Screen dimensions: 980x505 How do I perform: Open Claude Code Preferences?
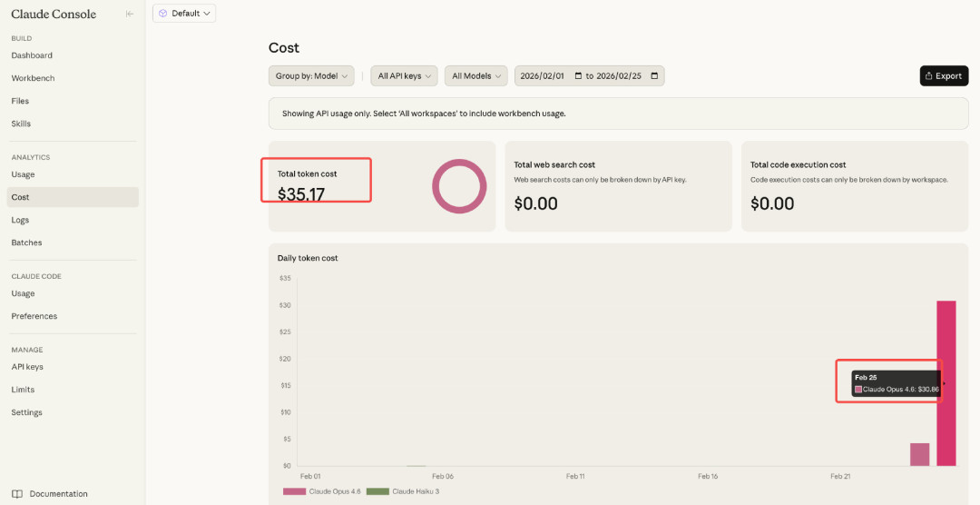(x=34, y=316)
